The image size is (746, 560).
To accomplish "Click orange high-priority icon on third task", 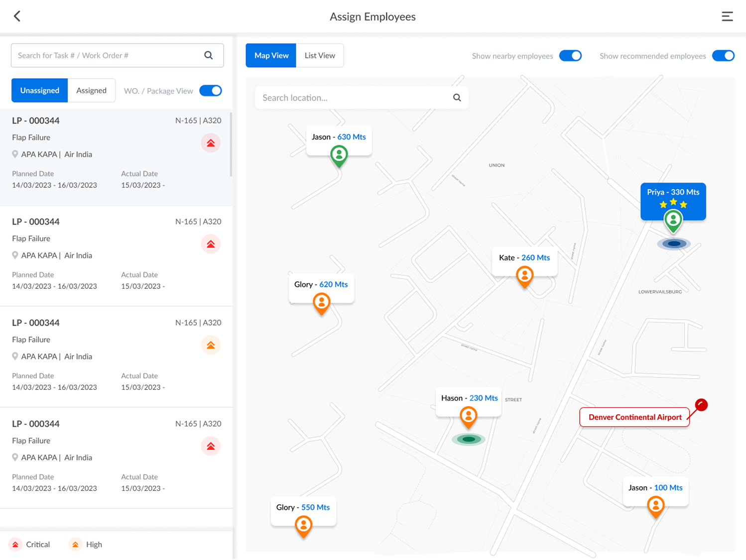I will point(211,345).
